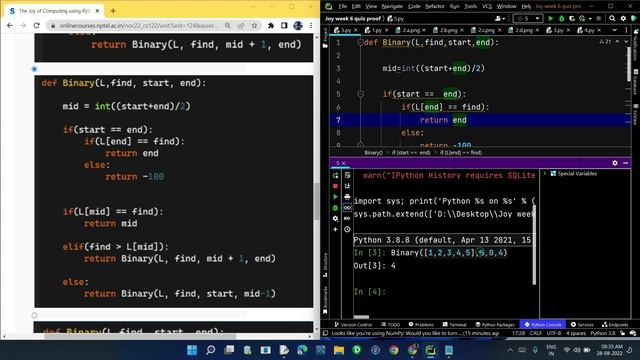Open the TODO tool window
Image resolution: width=640 pixels, height=360 pixels.
pos(391,324)
